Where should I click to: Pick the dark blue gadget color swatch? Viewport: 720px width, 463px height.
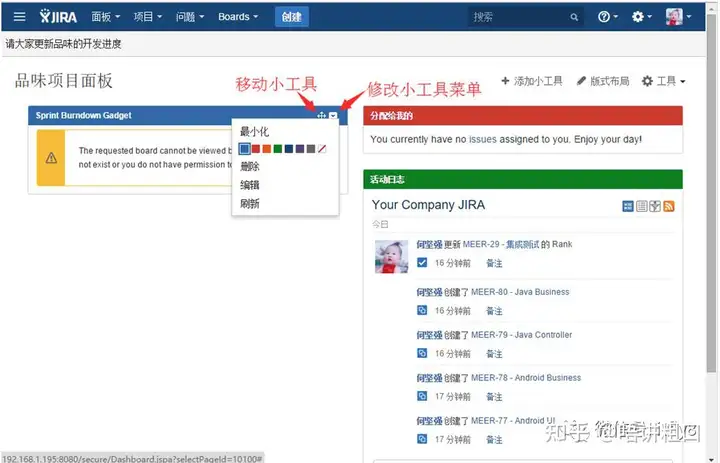click(x=289, y=149)
